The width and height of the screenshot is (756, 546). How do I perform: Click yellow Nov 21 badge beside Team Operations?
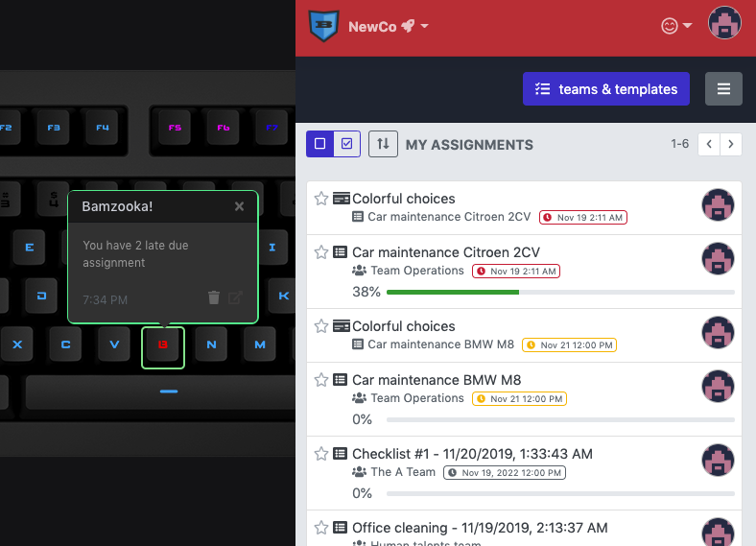pyautogui.click(x=519, y=399)
